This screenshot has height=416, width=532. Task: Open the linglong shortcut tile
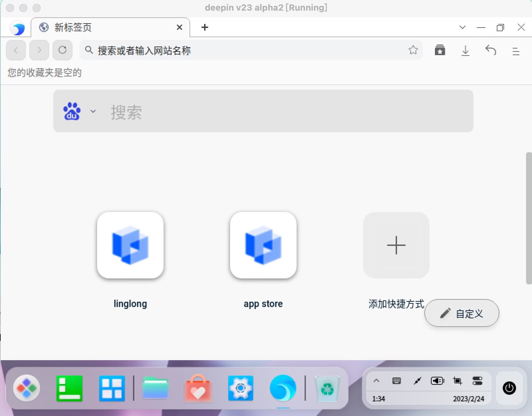[130, 245]
